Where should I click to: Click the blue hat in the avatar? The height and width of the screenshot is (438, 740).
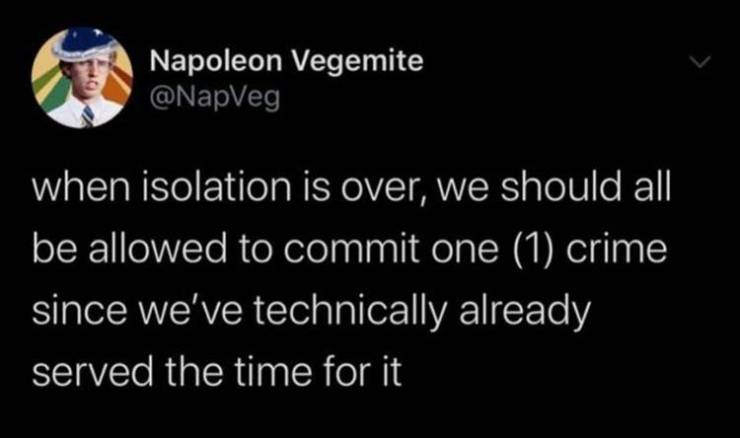[x=84, y=44]
